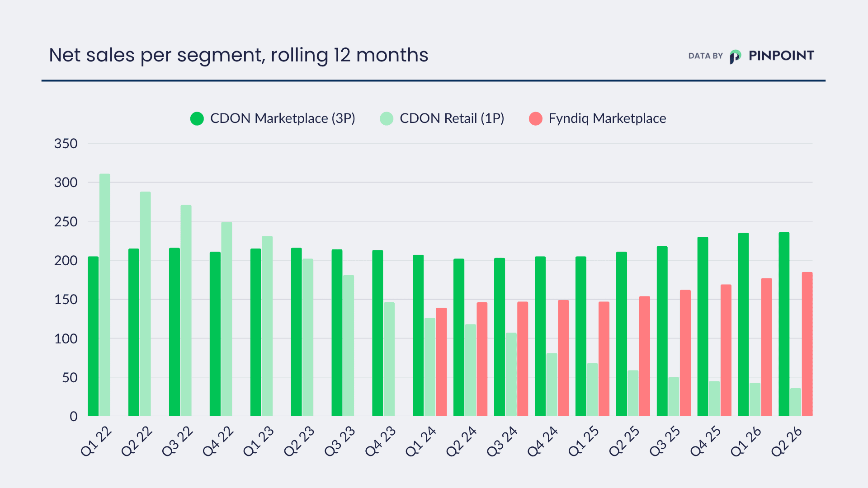This screenshot has width=868, height=488.
Task: Click the chart title text
Action: pyautogui.click(x=238, y=56)
